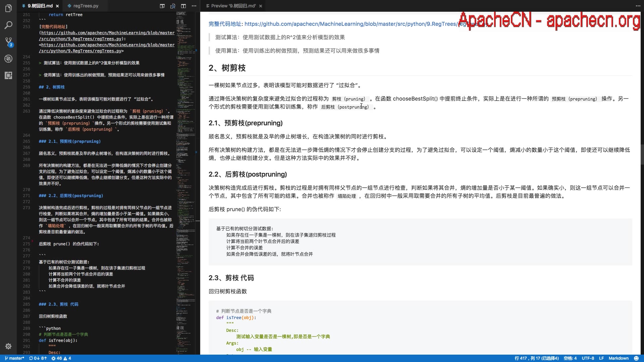Open the Search view in the activity bar
The image size is (644, 362).
point(8,25)
